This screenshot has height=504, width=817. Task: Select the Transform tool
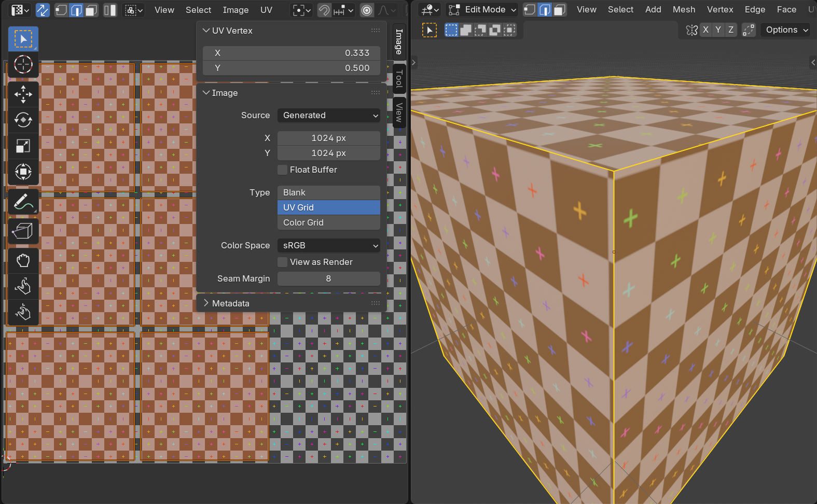(x=23, y=172)
